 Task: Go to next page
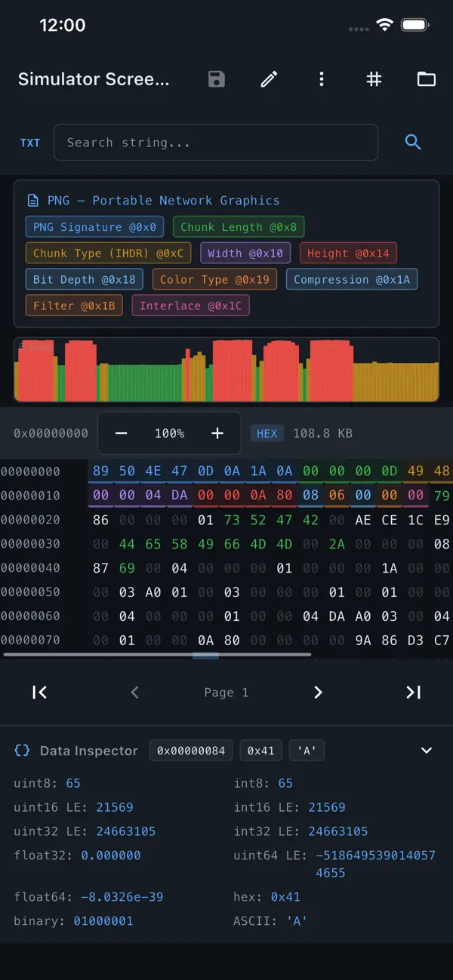[318, 693]
